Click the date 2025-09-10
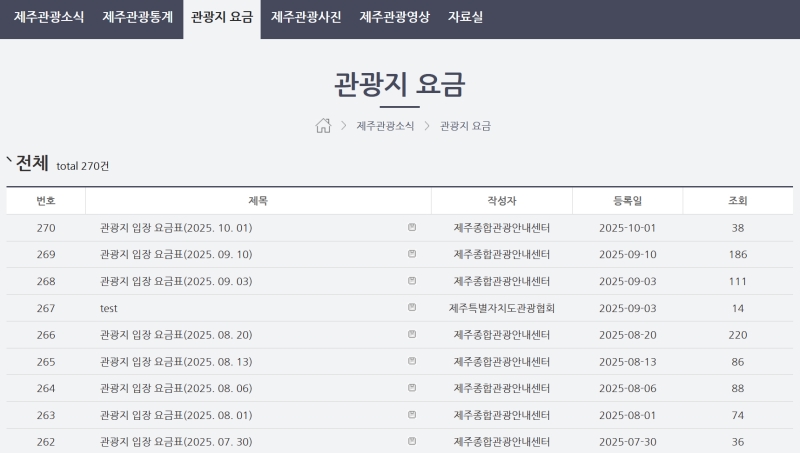 coord(628,255)
